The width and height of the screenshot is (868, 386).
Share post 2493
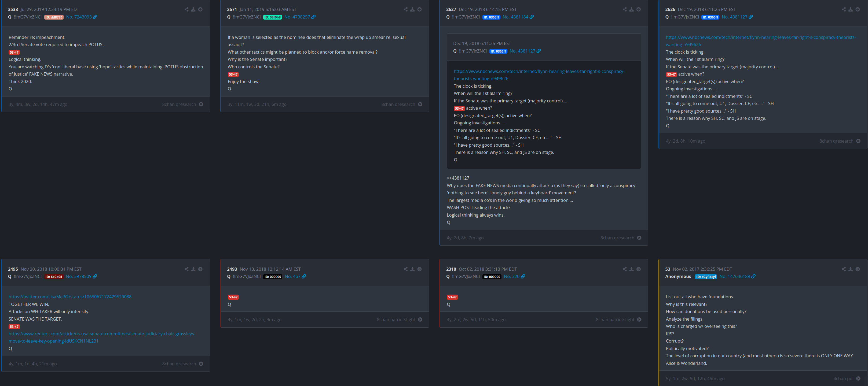[x=405, y=269]
